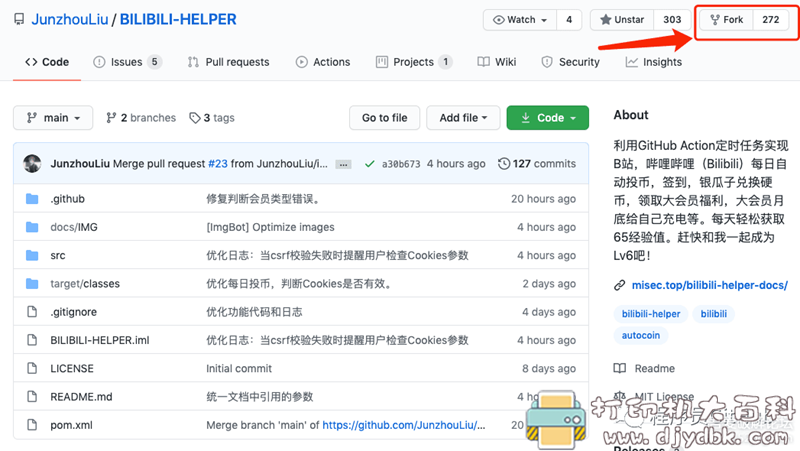Open the target/classes folder
The image size is (800, 451).
85,284
